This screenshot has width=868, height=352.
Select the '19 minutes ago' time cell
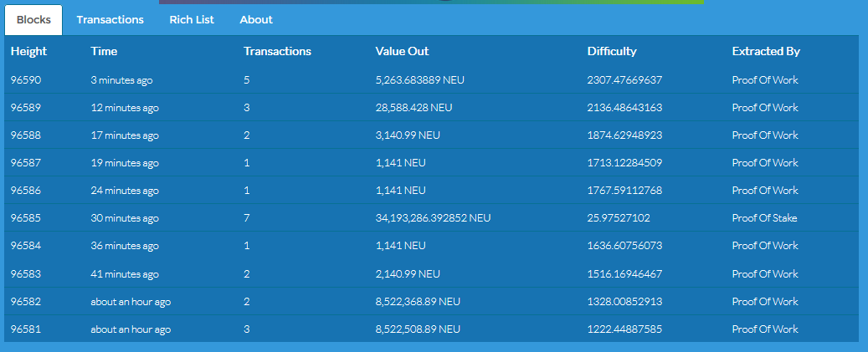pos(125,163)
